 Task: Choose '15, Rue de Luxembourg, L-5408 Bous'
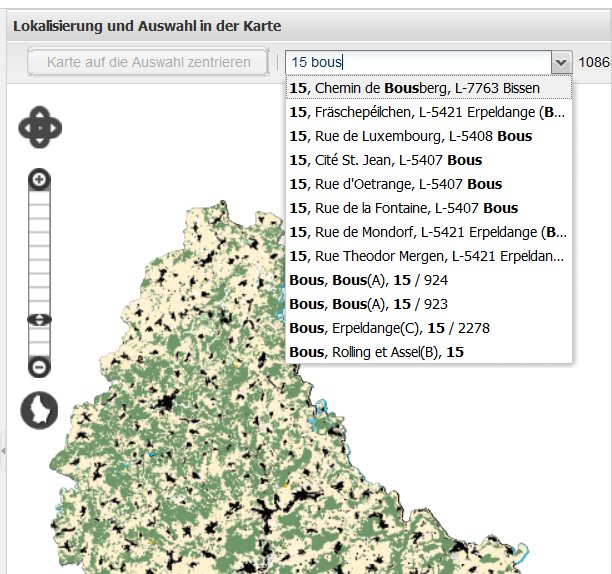410,136
